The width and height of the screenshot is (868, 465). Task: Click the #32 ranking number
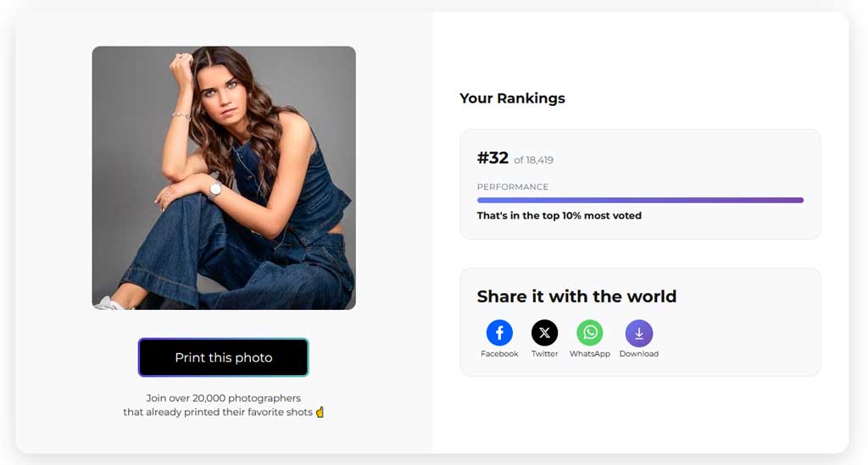pos(492,158)
